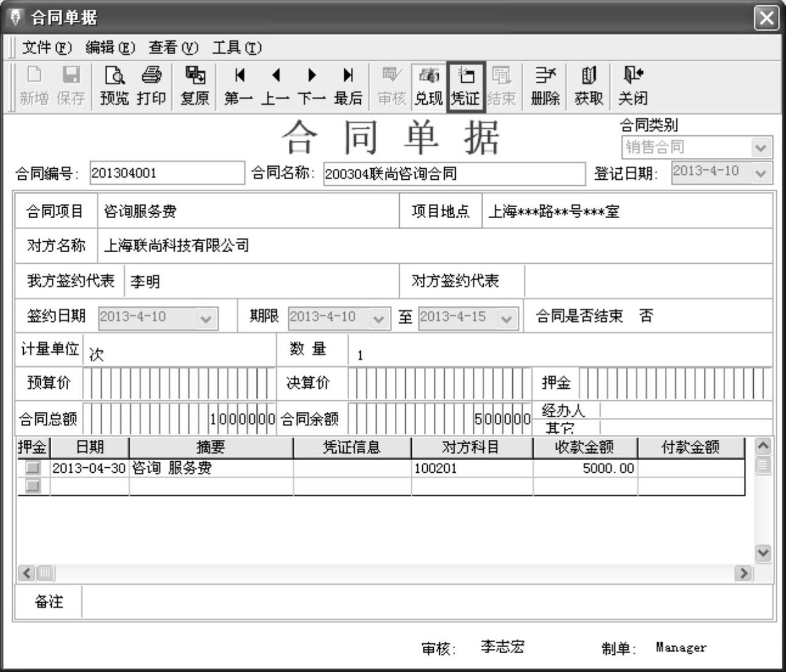Click the 合同名称 input field

coord(454,174)
